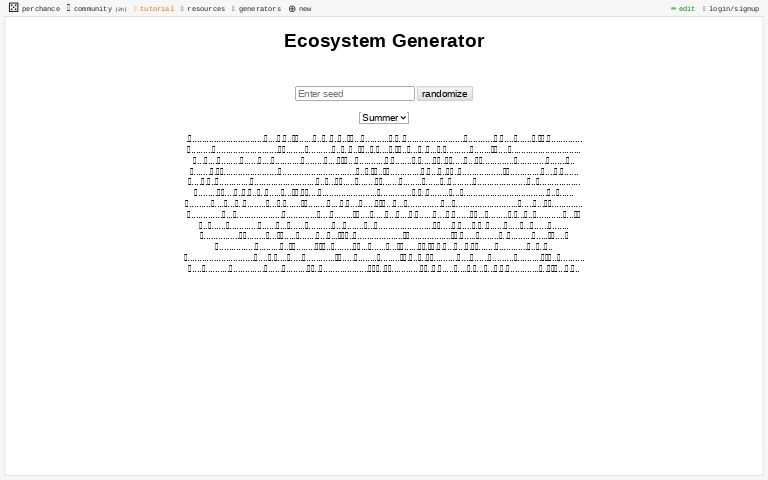Viewport: 768px width, 480px height.
Task: Click the small icon before login/signup
Action: click(704, 9)
